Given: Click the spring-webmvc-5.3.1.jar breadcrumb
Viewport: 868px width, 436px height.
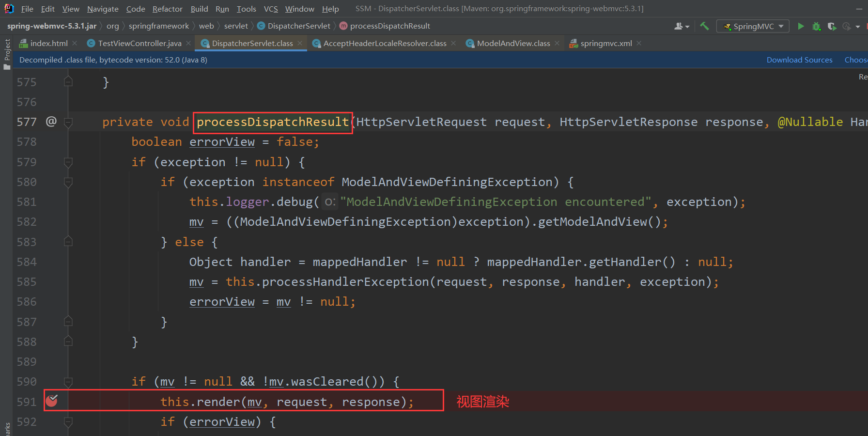Looking at the screenshot, I should point(52,26).
